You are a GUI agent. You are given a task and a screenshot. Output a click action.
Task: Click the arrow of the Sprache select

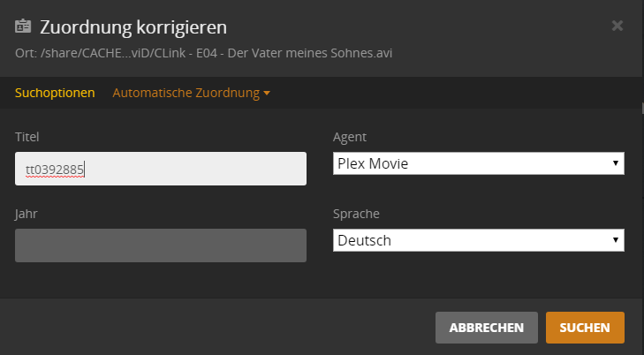pos(615,240)
